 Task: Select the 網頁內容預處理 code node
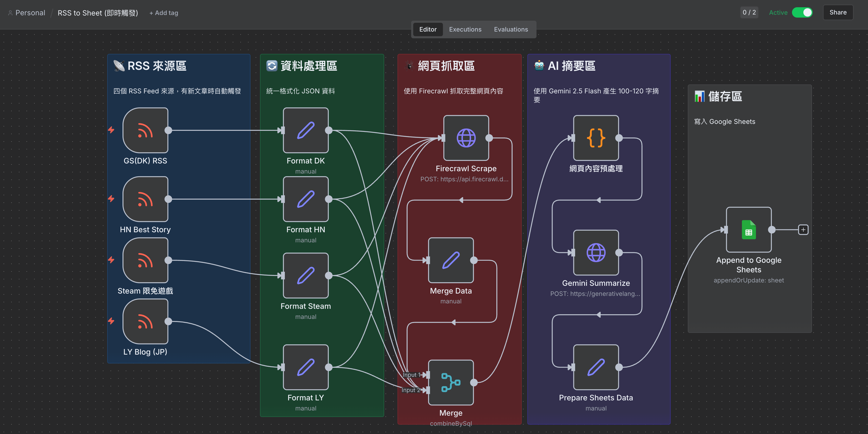595,138
